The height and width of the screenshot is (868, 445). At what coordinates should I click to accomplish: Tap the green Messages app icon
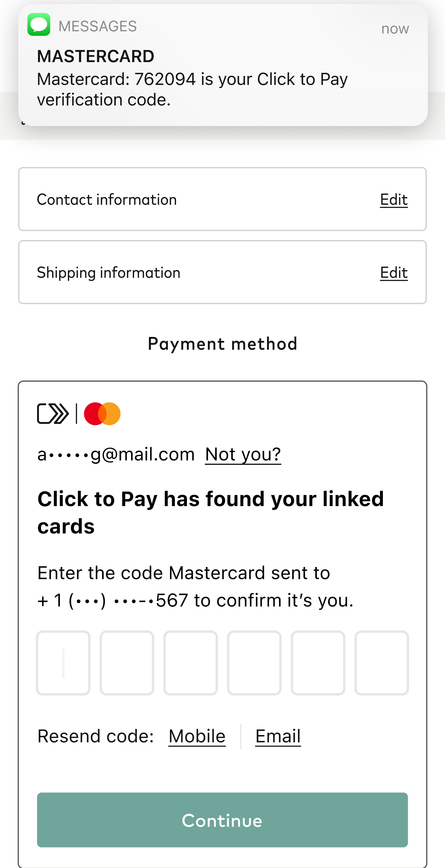point(39,25)
